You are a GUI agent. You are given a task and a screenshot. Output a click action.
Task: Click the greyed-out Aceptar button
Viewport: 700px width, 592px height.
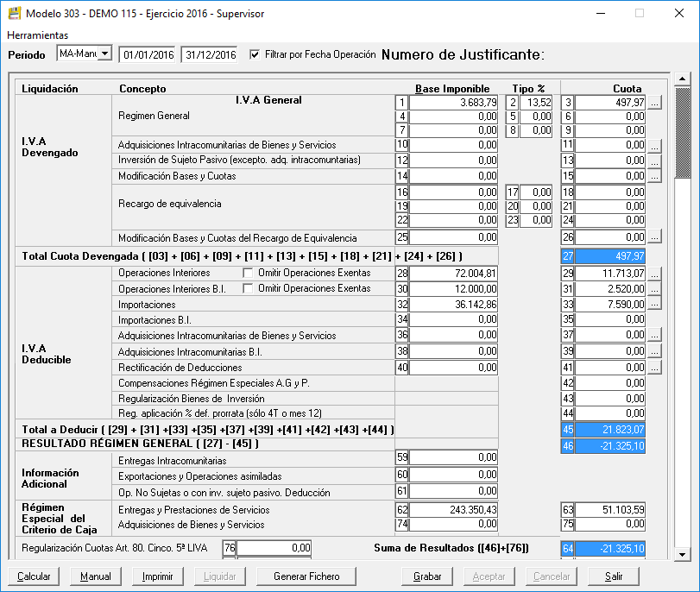click(489, 576)
